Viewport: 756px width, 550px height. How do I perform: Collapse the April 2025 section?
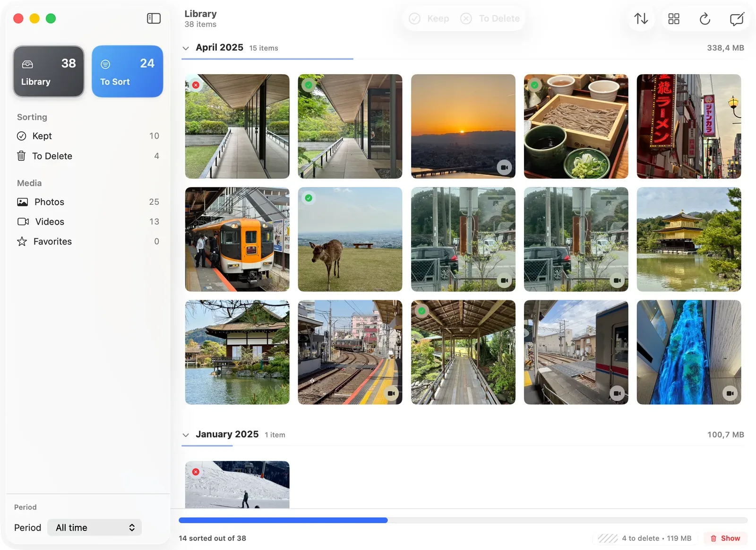tap(186, 48)
